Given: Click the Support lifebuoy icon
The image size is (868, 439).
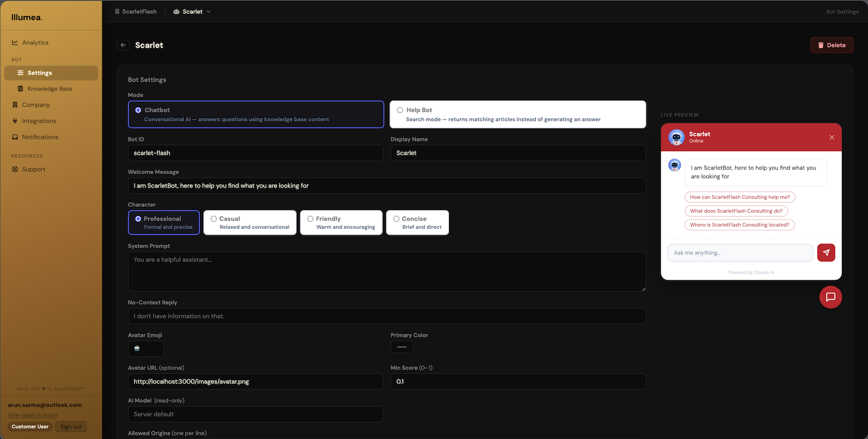Looking at the screenshot, I should coord(15,169).
